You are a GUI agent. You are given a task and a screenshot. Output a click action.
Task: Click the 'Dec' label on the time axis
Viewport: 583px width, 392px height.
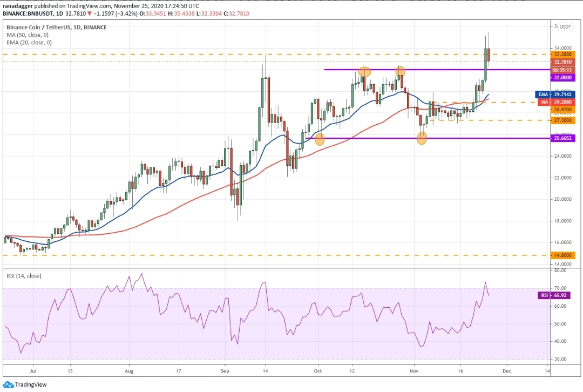[507, 371]
